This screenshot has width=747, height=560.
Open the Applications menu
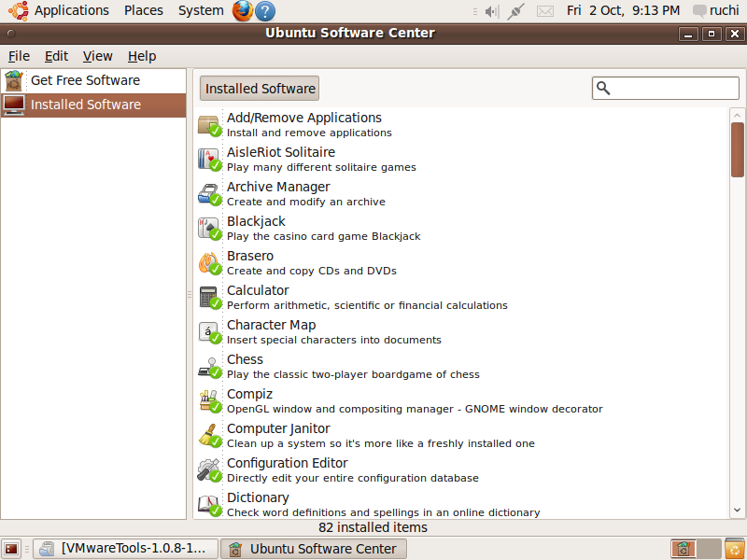pyautogui.click(x=72, y=10)
